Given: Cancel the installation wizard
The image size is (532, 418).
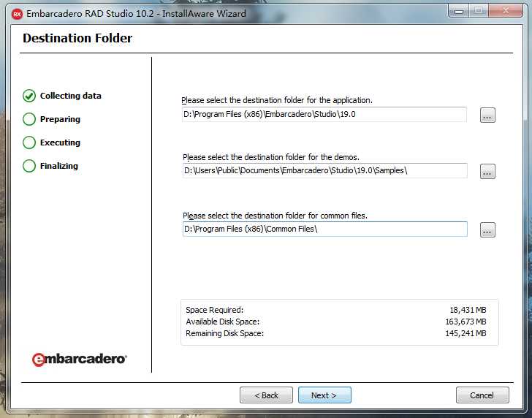Looking at the screenshot, I should 482,395.
